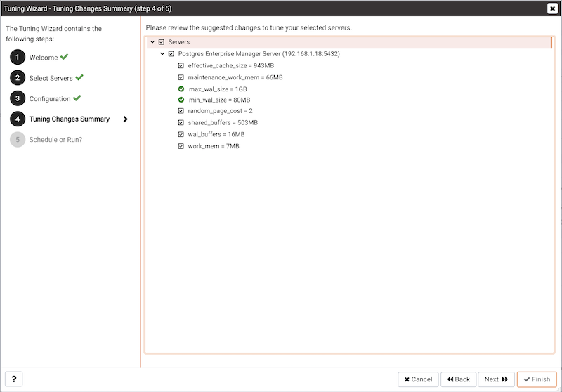
Task: Select the Tuning Changes Summary step
Action: click(70, 119)
